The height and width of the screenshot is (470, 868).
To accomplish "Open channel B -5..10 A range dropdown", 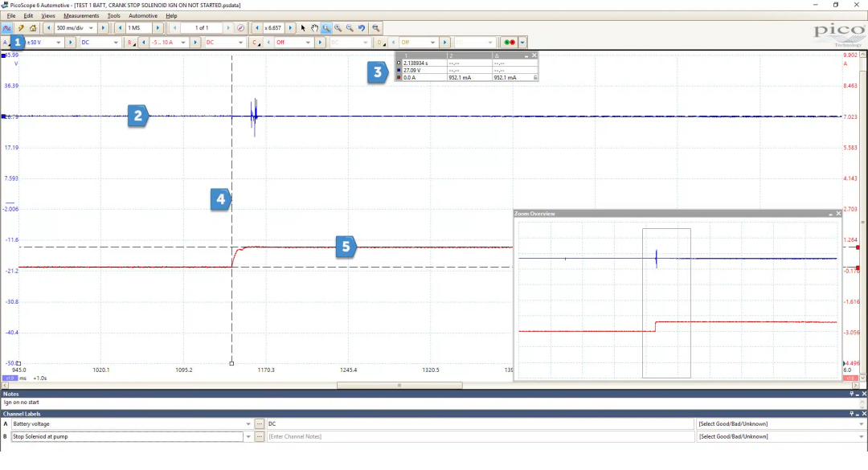I will pyautogui.click(x=168, y=42).
